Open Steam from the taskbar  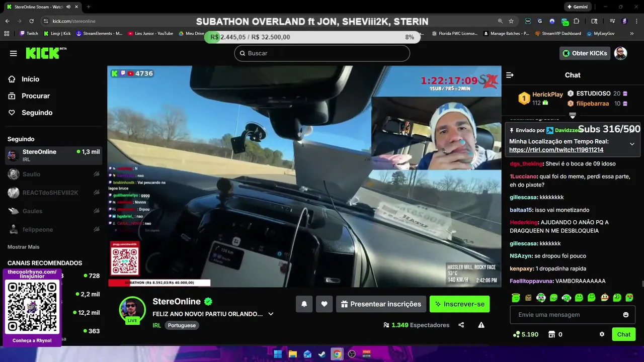click(x=322, y=354)
